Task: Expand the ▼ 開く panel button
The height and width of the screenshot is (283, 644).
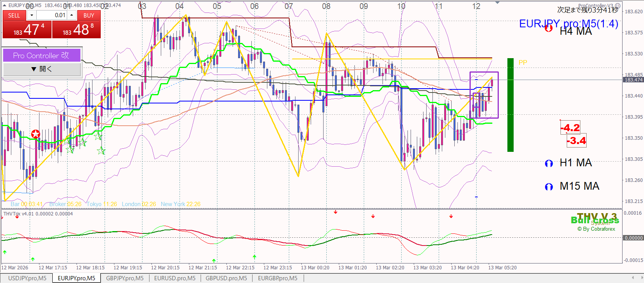Action: click(x=42, y=69)
